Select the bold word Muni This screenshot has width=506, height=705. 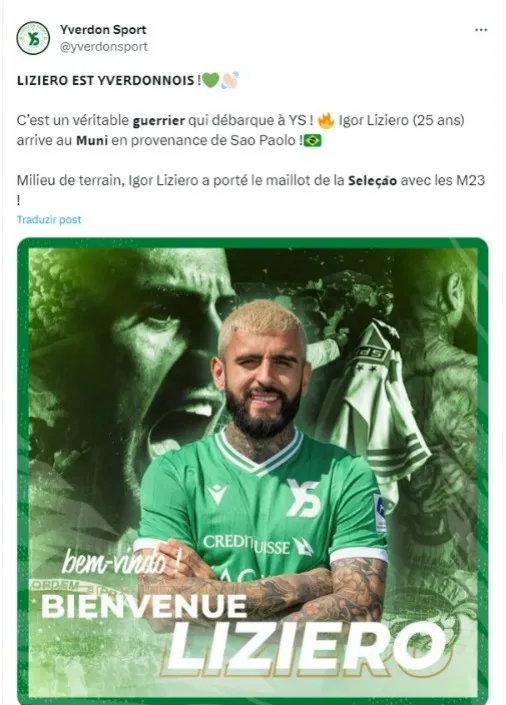(92, 140)
